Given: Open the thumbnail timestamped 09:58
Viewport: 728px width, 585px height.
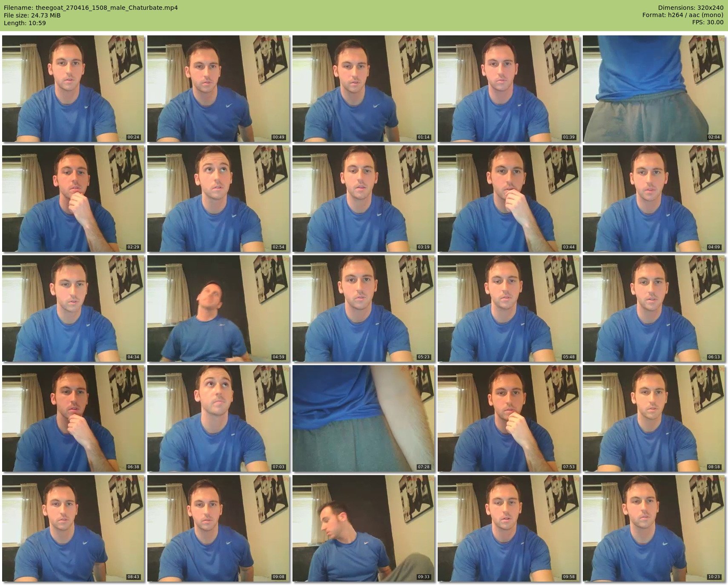Looking at the screenshot, I should pyautogui.click(x=509, y=528).
